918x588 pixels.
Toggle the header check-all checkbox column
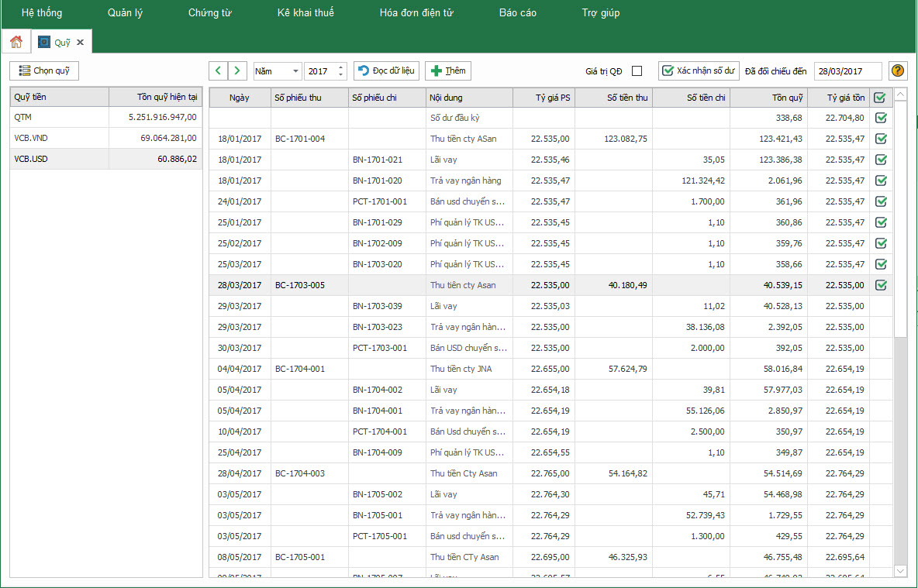pos(879,98)
